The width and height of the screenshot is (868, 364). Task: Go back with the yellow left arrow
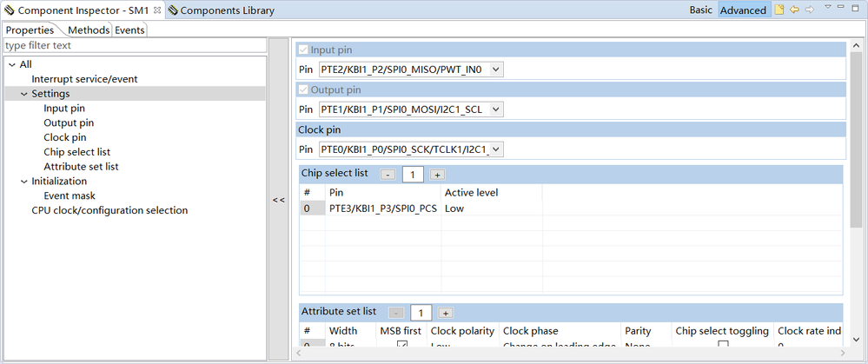point(794,10)
